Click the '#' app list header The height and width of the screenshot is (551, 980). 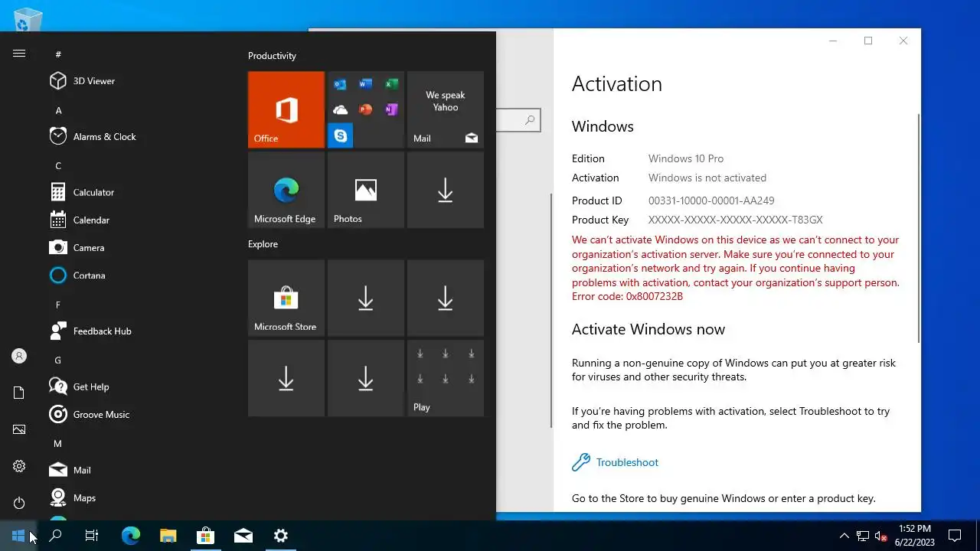click(x=58, y=54)
